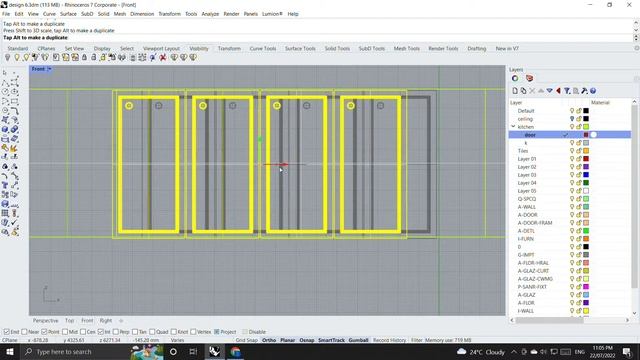This screenshot has width=640, height=360.
Task: Open the Transform menu
Action: coord(169,14)
